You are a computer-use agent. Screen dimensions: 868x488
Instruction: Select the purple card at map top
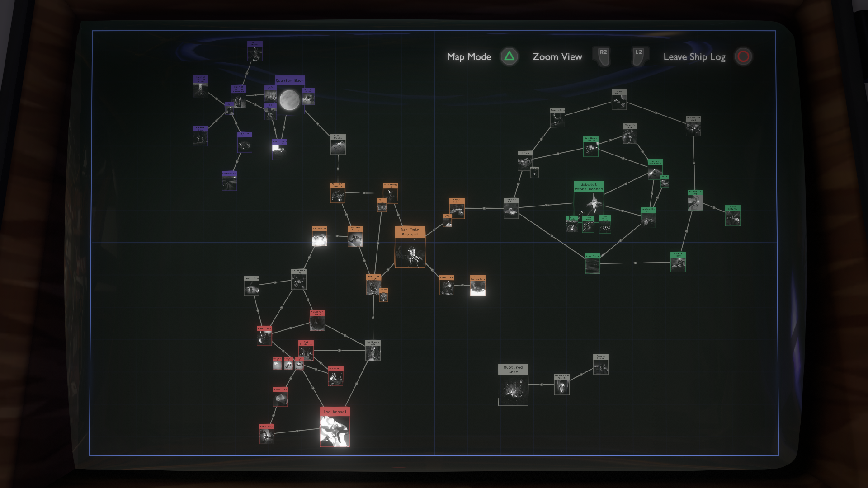255,51
